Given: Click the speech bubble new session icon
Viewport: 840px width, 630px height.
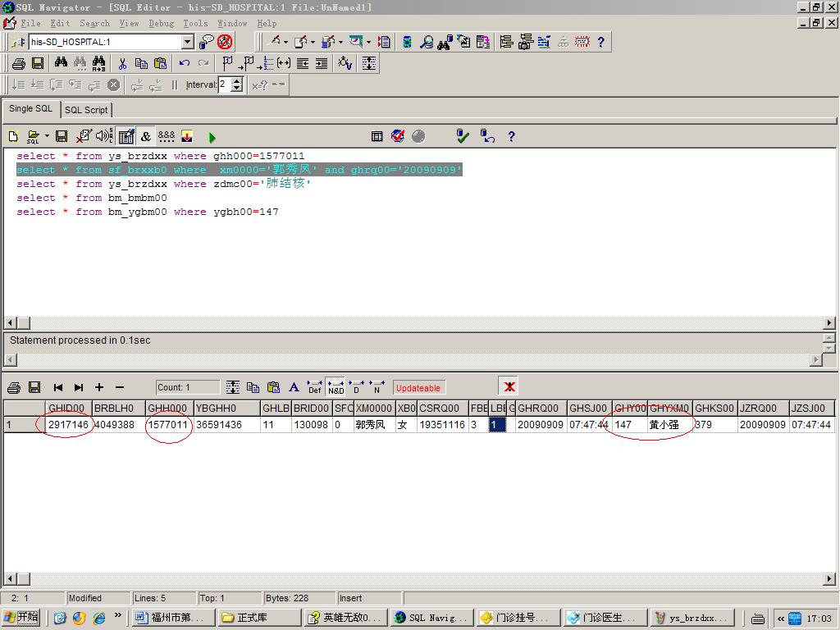Looking at the screenshot, I should [206, 42].
